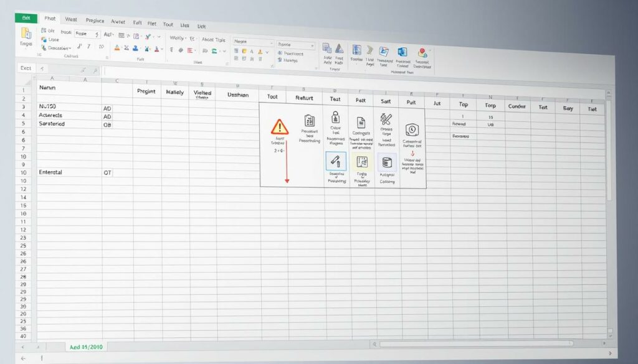This screenshot has height=364, width=638.
Task: Switch to the Fhat ribbon tab
Action: [50, 18]
